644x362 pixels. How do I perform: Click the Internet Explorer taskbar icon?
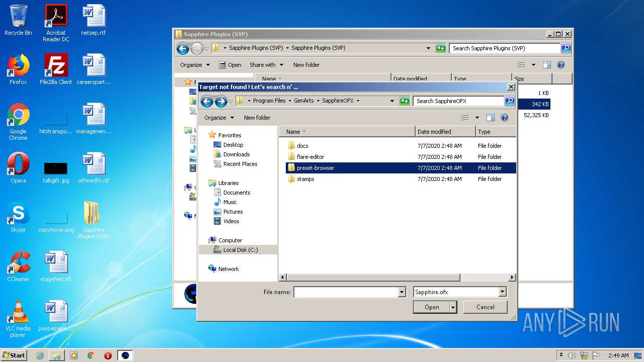pos(40,355)
